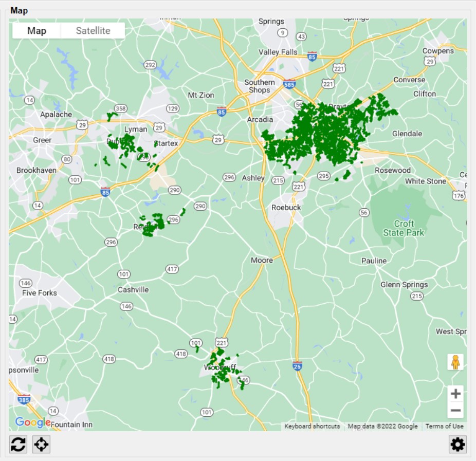Open Terms of Use link
This screenshot has width=476, height=461.
pyautogui.click(x=445, y=426)
